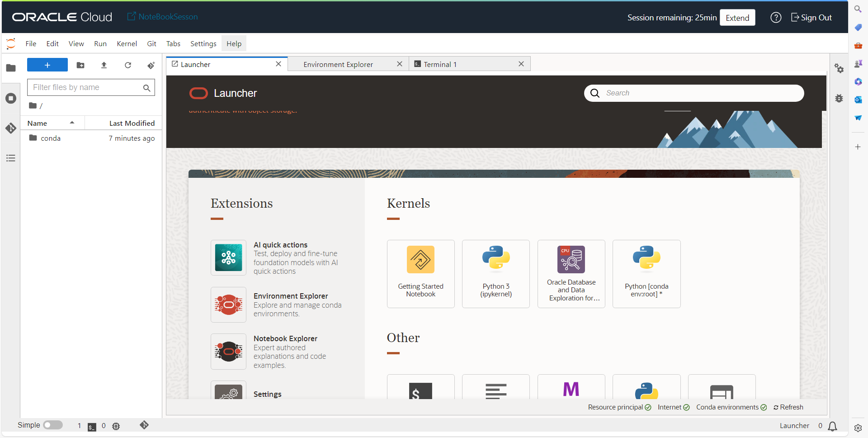This screenshot has width=868, height=438.
Task: Refresh the file browser list
Action: 128,65
